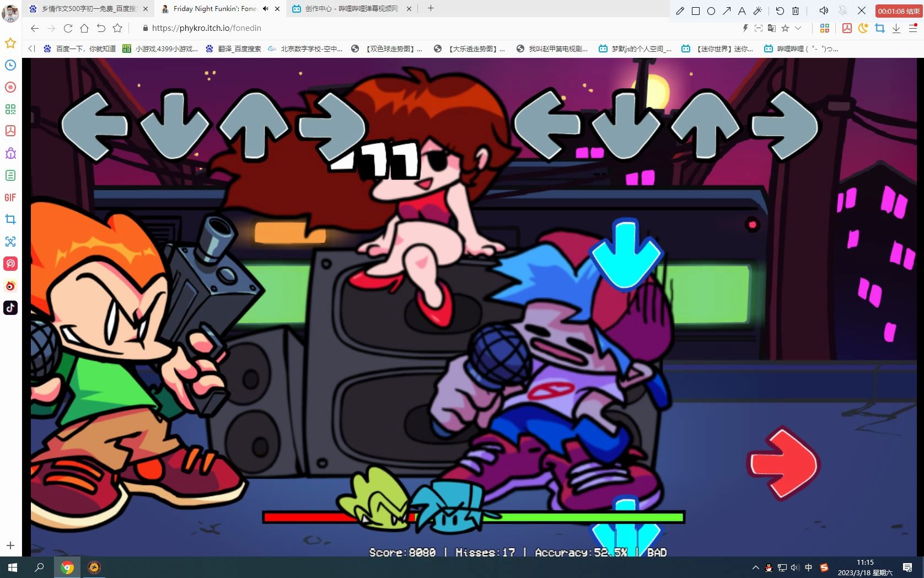This screenshot has width=924, height=578.
Task: Open the taskbar volume control
Action: point(795,568)
